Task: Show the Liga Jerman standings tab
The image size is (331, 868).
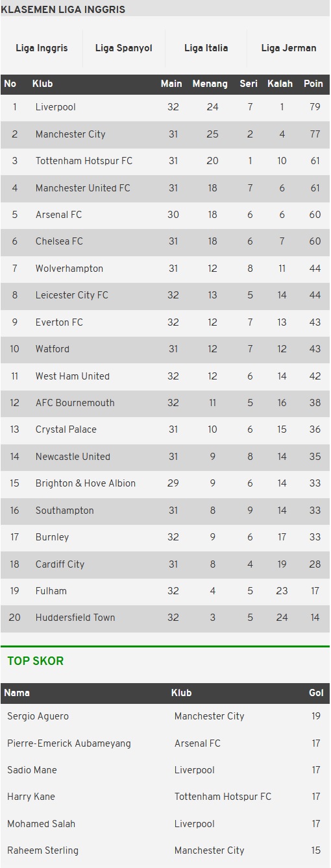Action: [x=289, y=48]
